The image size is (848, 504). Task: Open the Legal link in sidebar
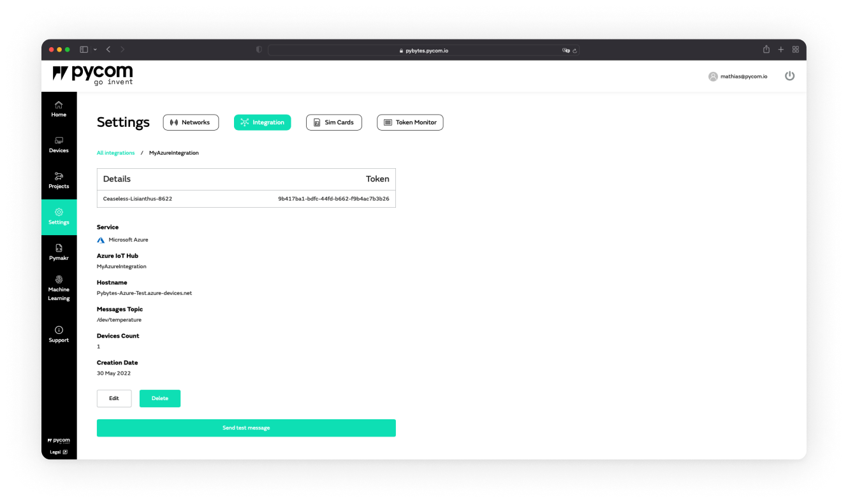click(59, 452)
